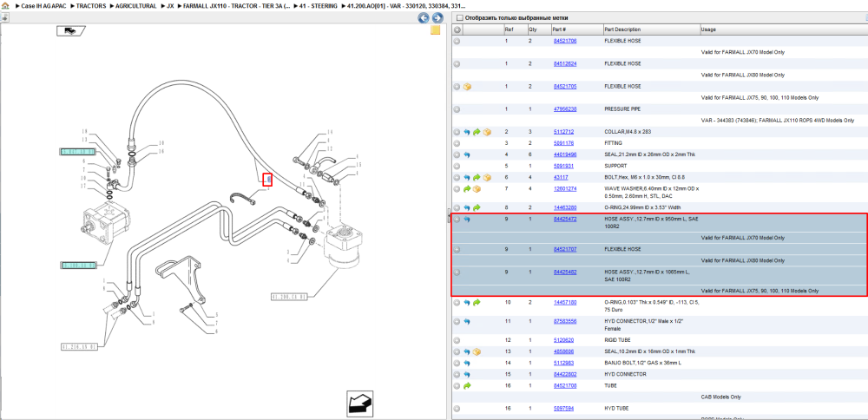Click the Part # column header

(576, 30)
